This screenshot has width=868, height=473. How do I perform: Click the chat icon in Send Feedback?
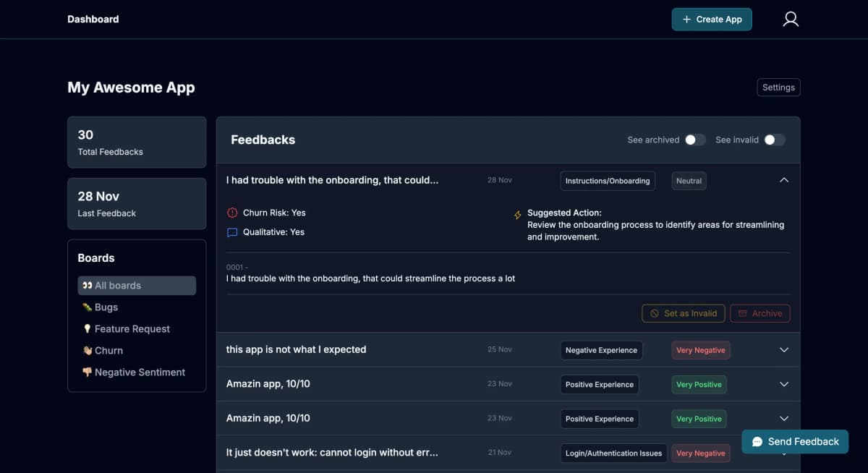(x=757, y=442)
